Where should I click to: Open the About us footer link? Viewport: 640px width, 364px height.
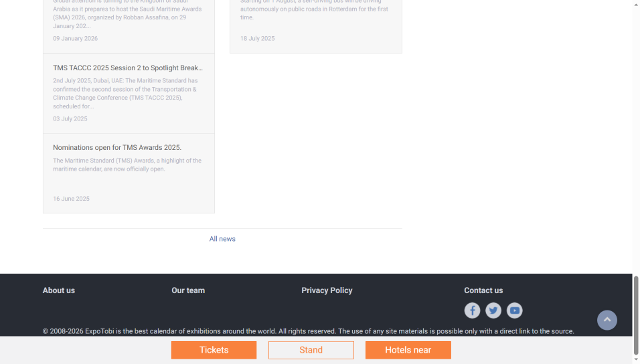59,290
